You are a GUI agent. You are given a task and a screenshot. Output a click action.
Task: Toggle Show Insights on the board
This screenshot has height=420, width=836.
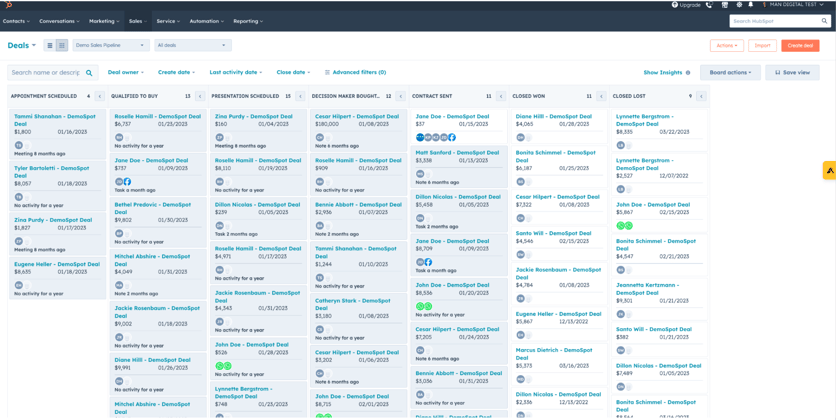666,73
